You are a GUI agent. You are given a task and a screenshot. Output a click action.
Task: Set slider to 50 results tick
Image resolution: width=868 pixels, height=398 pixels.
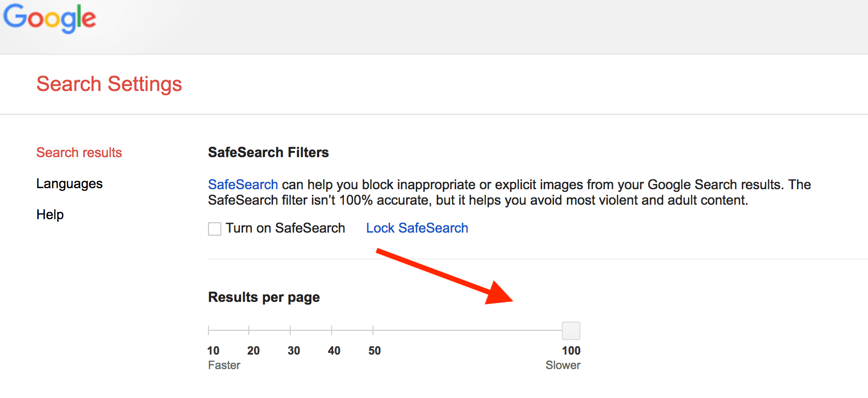[373, 330]
